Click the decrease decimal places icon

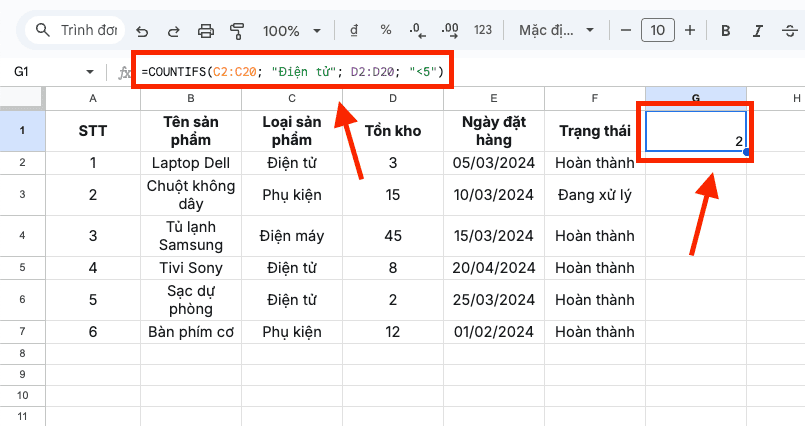(x=417, y=31)
